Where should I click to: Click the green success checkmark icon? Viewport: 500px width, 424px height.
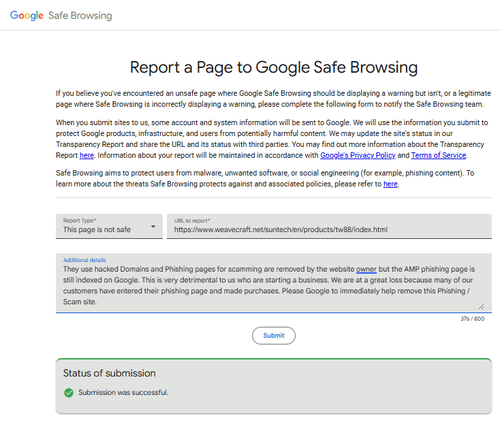click(x=69, y=393)
